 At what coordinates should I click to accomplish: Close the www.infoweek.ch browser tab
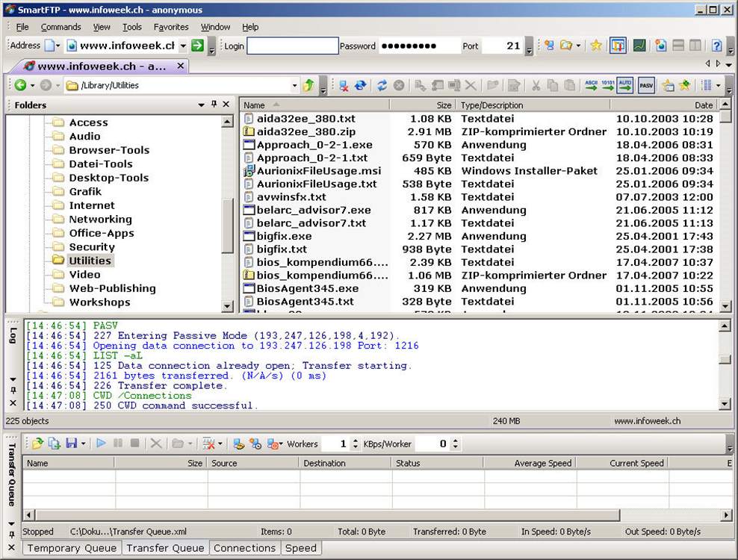click(180, 66)
